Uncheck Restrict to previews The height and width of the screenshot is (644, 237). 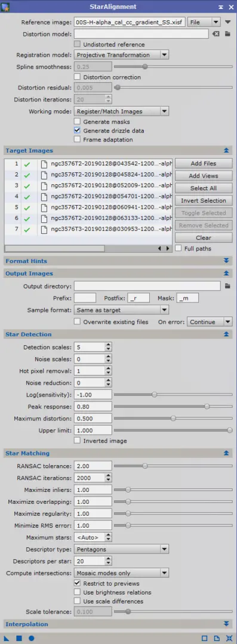(77, 583)
